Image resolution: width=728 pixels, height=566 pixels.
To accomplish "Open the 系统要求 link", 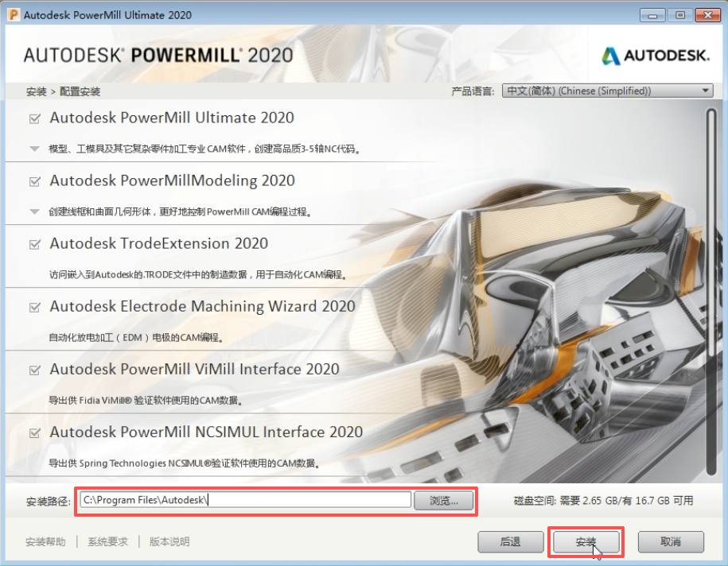I will [x=107, y=542].
